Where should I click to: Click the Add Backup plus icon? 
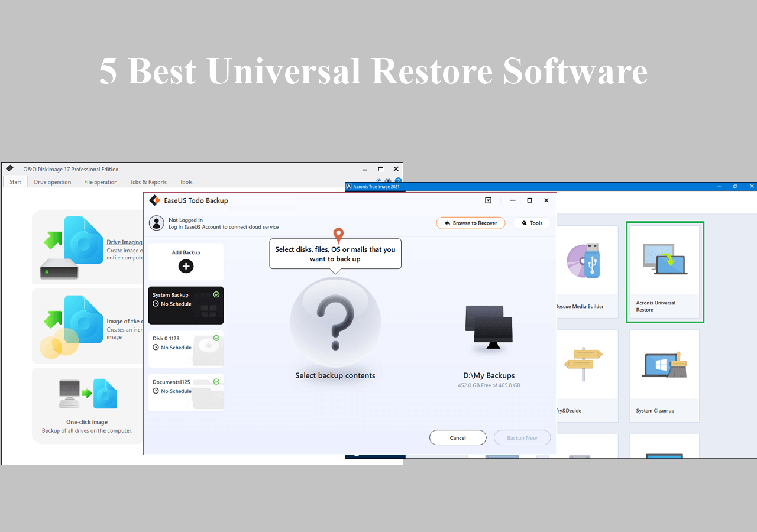pyautogui.click(x=186, y=266)
